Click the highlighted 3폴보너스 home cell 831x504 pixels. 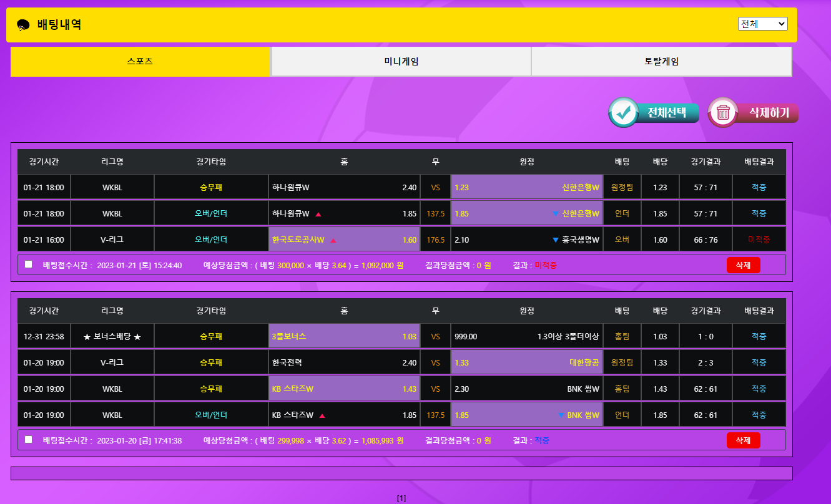(343, 336)
